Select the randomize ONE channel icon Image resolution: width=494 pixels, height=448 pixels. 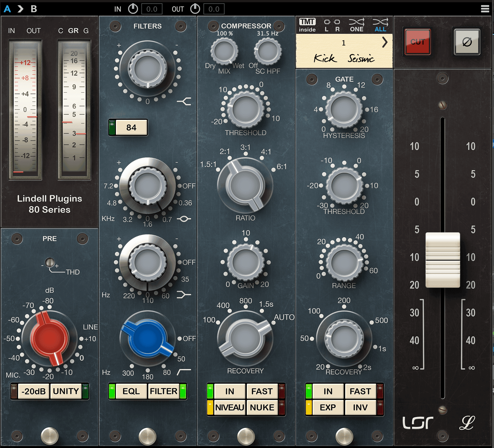357,25
